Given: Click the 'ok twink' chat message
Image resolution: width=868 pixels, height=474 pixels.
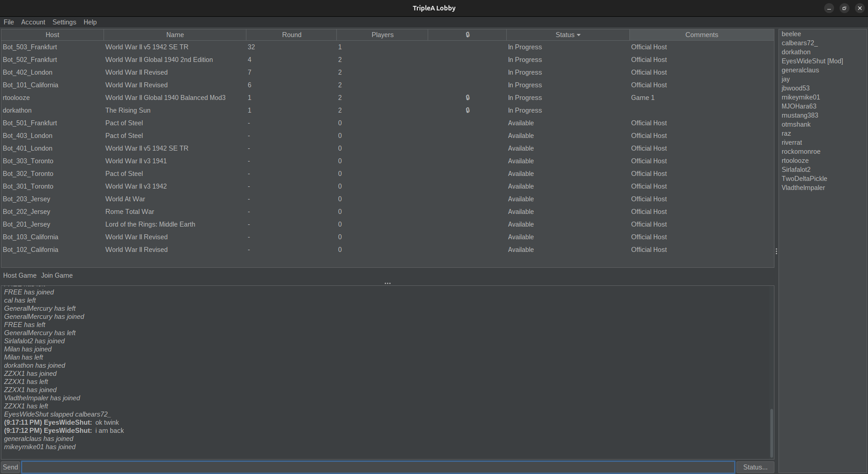Looking at the screenshot, I should 107,422.
